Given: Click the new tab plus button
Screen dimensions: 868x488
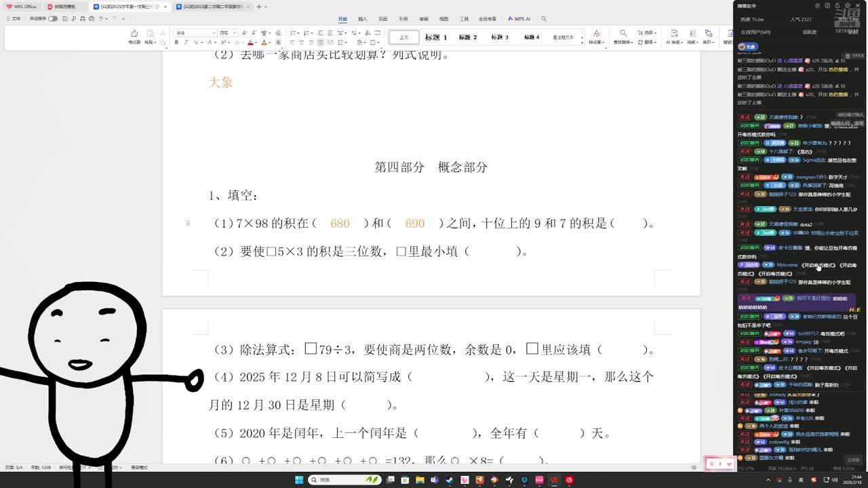Looking at the screenshot, I should pyautogui.click(x=258, y=7).
